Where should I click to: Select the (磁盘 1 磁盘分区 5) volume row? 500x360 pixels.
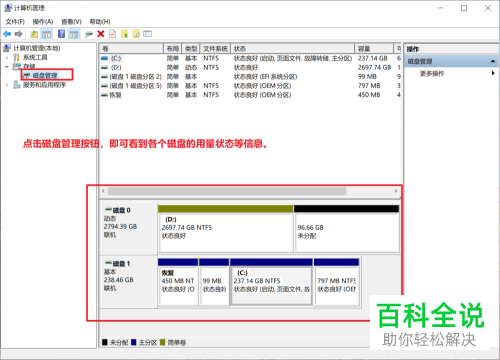(x=250, y=86)
